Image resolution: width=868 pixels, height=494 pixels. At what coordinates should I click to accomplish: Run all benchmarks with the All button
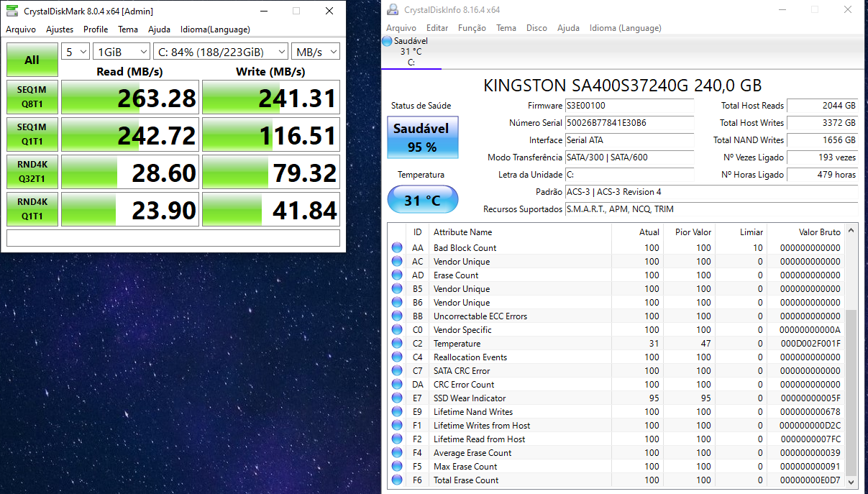[x=32, y=60]
